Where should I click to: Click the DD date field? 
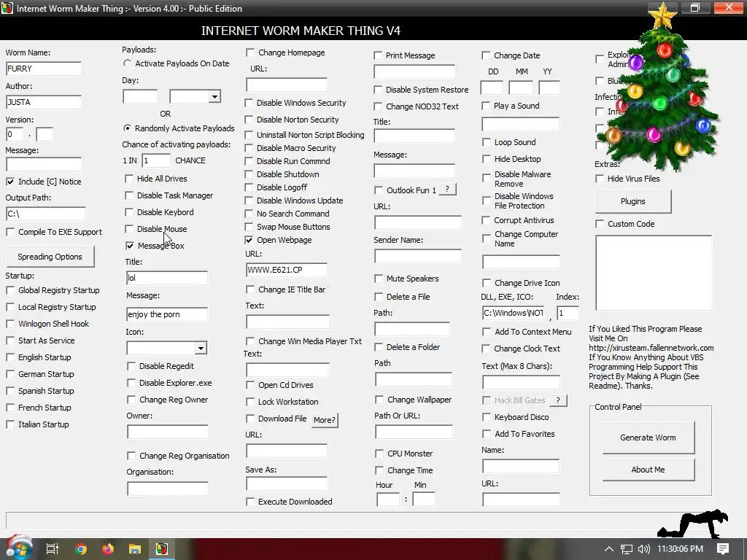tap(492, 87)
